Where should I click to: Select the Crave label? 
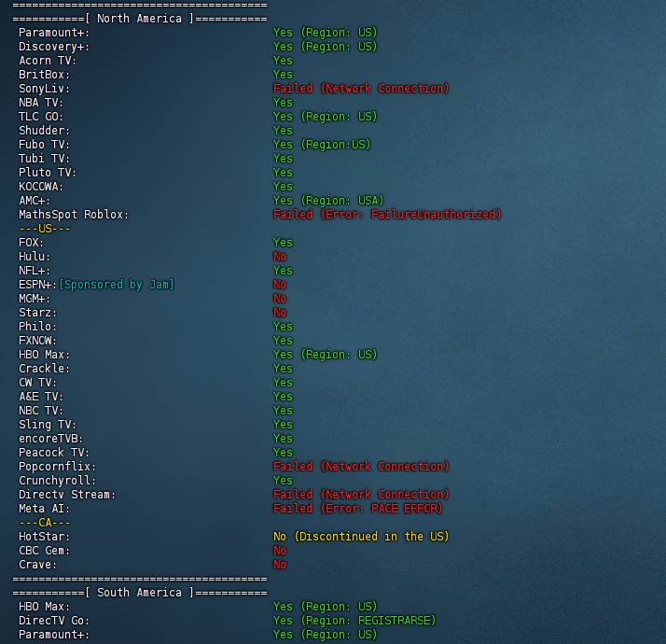(37, 565)
